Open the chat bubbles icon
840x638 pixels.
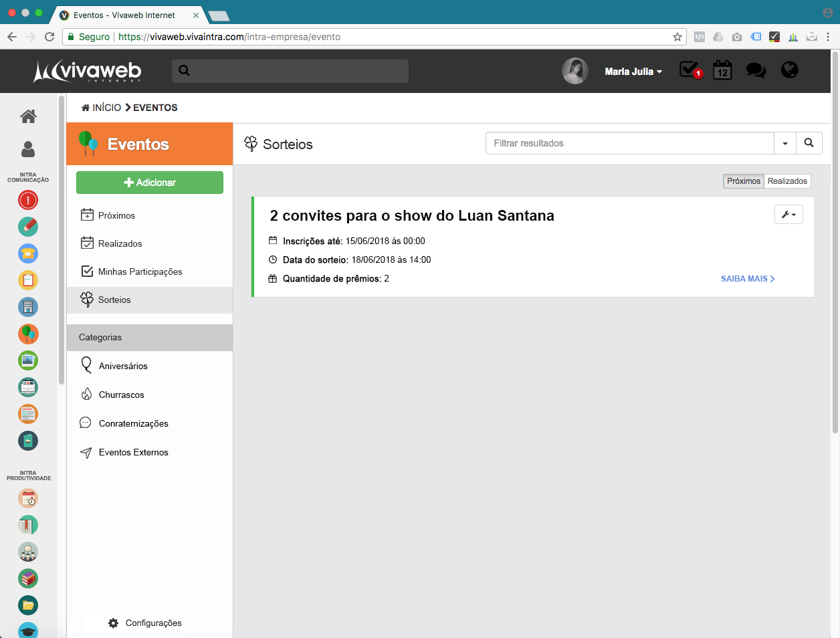coord(756,70)
